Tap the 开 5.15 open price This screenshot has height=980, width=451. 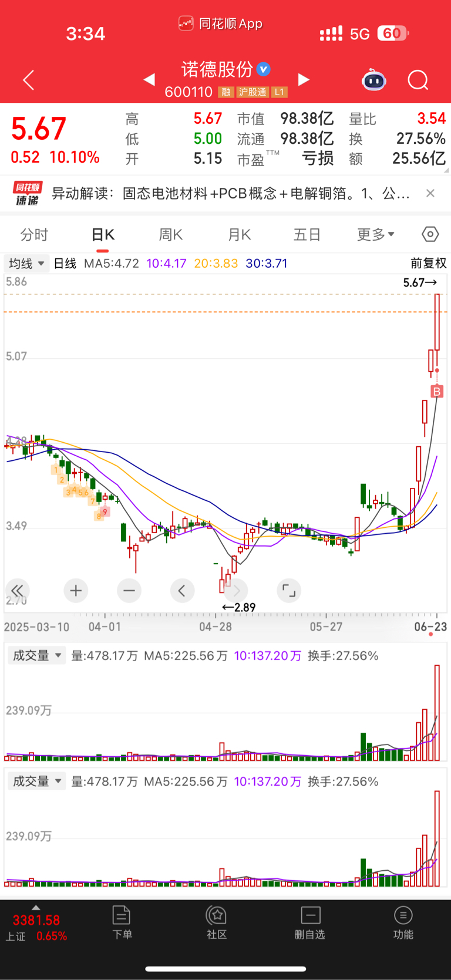click(208, 158)
